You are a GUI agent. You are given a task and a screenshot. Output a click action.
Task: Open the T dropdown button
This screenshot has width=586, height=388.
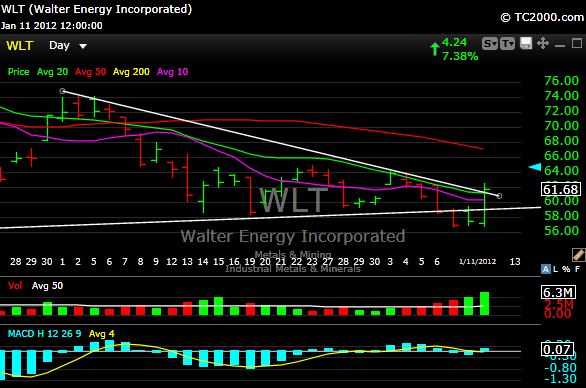click(507, 44)
